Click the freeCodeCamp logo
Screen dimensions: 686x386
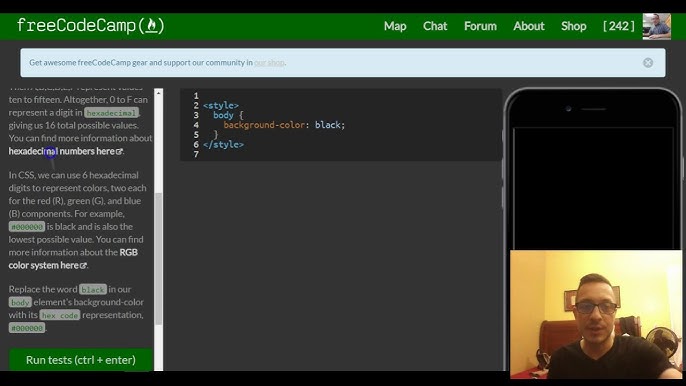[91, 26]
